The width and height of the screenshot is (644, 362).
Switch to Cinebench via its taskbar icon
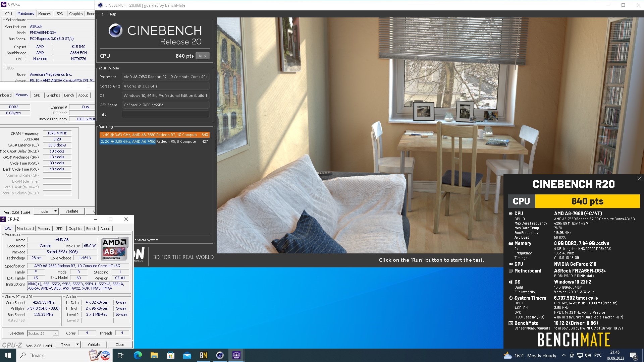tap(220, 355)
